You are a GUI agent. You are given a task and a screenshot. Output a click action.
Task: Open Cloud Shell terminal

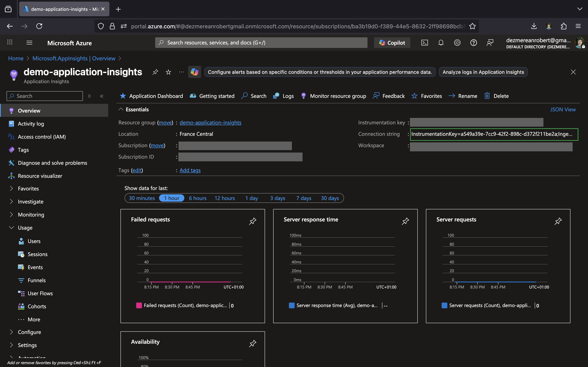click(x=425, y=42)
